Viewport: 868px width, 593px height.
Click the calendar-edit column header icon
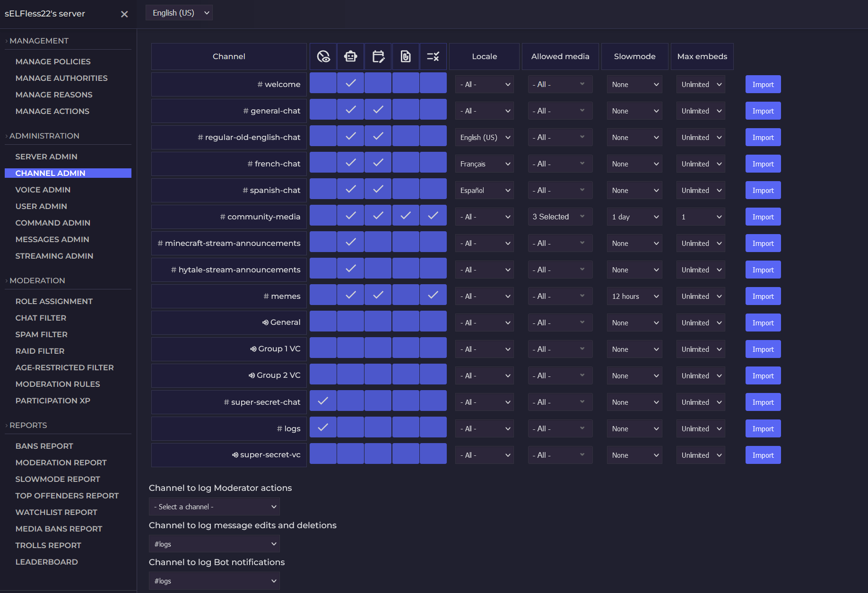[x=378, y=57]
